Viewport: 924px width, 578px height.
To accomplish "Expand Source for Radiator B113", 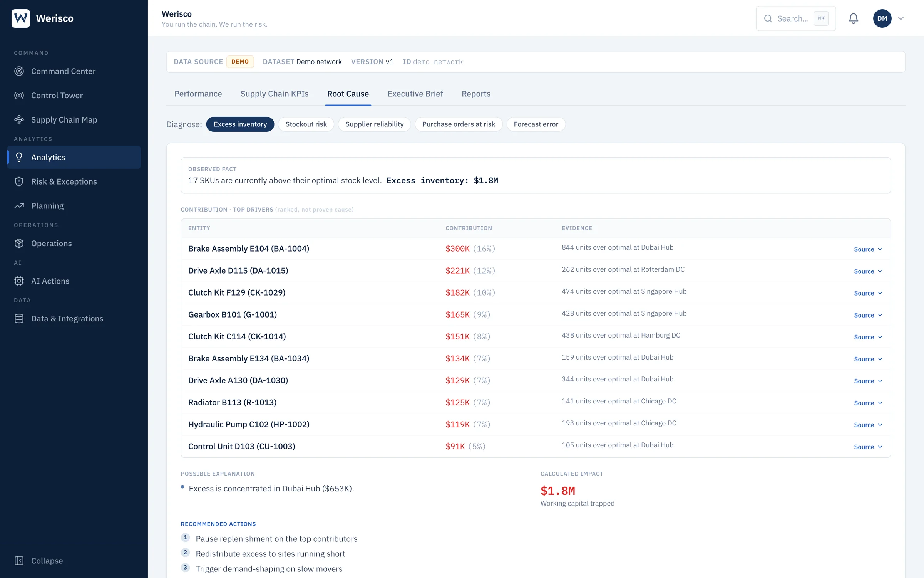I will pyautogui.click(x=868, y=403).
